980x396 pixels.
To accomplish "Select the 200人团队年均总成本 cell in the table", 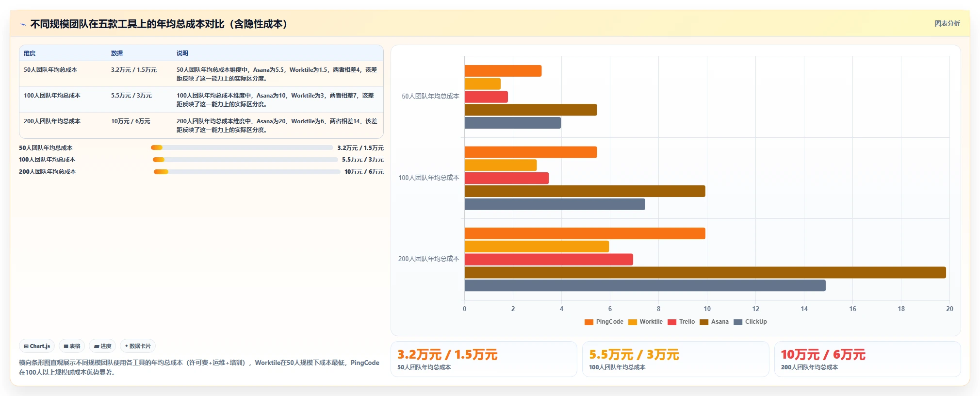I will [x=52, y=121].
